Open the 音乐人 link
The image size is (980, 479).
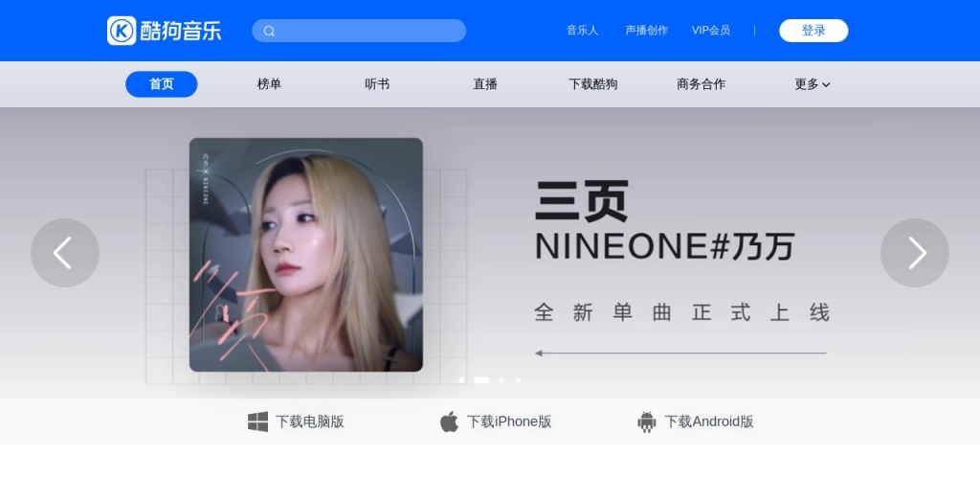[583, 31]
